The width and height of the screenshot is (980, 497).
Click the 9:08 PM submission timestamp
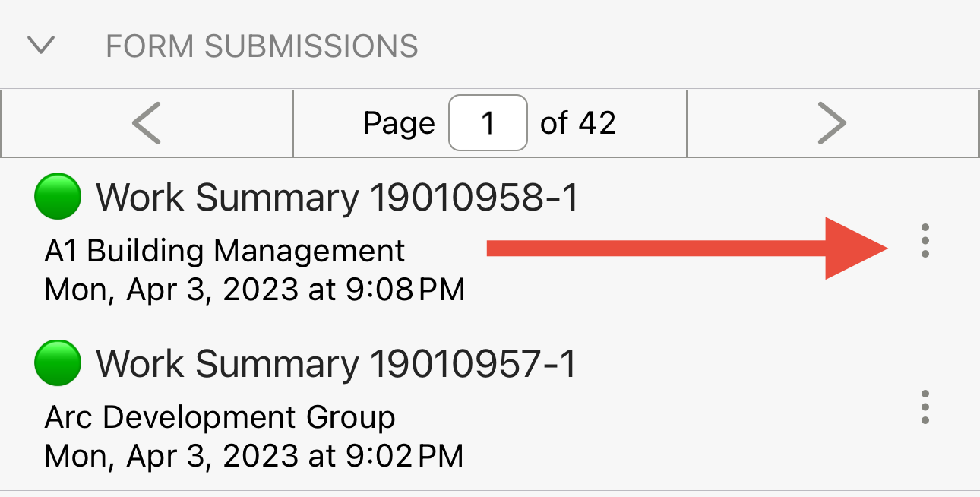(x=254, y=290)
